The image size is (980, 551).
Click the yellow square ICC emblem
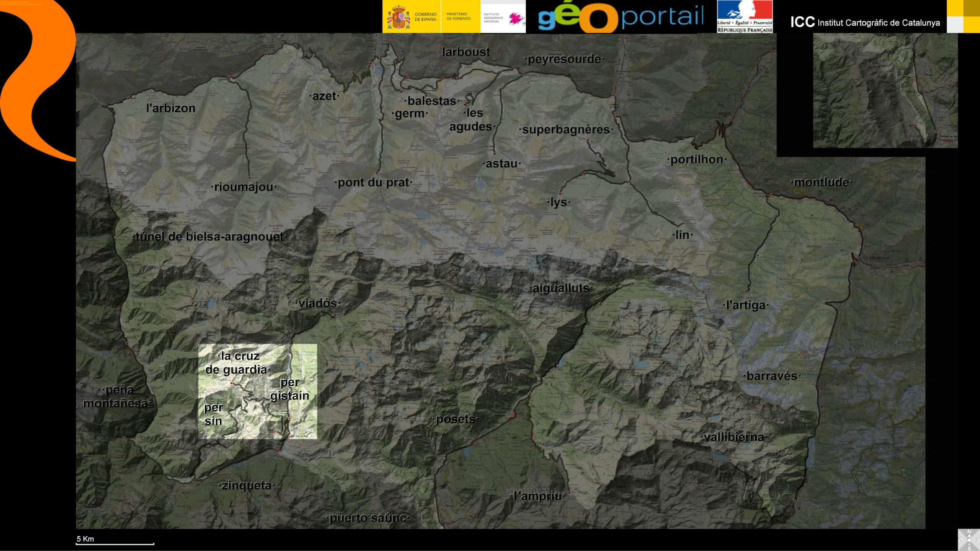click(x=963, y=16)
